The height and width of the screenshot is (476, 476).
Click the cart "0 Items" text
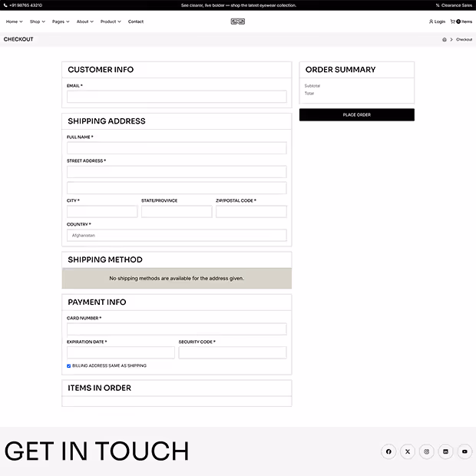pos(464,21)
